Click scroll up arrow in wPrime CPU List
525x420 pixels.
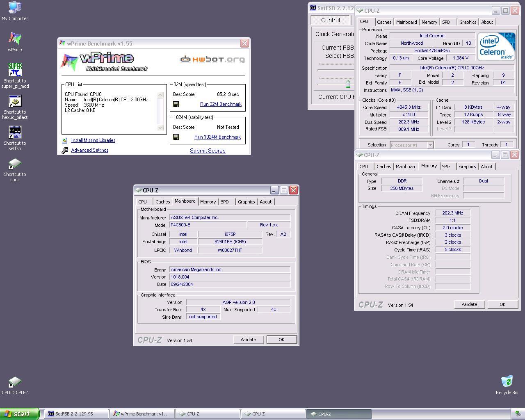tap(160, 95)
